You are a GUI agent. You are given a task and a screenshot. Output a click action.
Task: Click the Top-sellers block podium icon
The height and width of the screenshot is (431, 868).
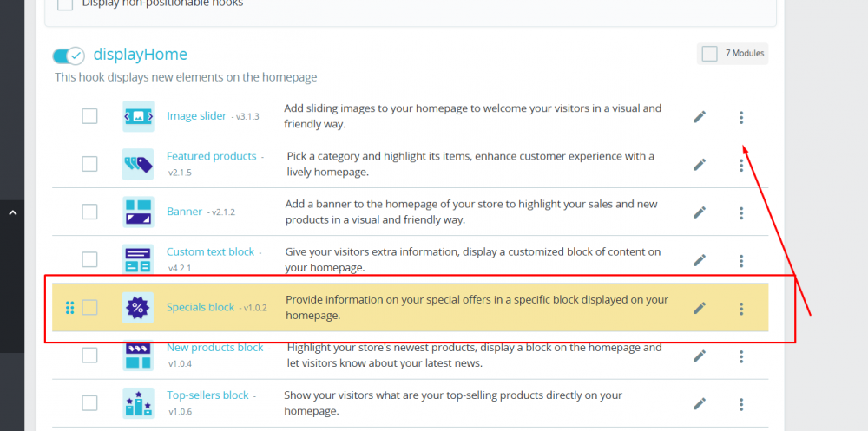click(x=138, y=402)
